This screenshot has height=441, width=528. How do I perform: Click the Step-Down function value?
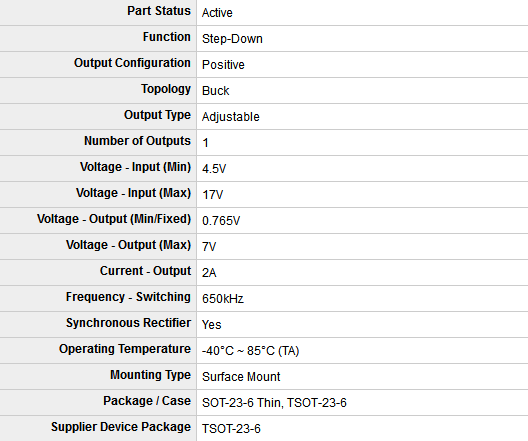pos(232,39)
